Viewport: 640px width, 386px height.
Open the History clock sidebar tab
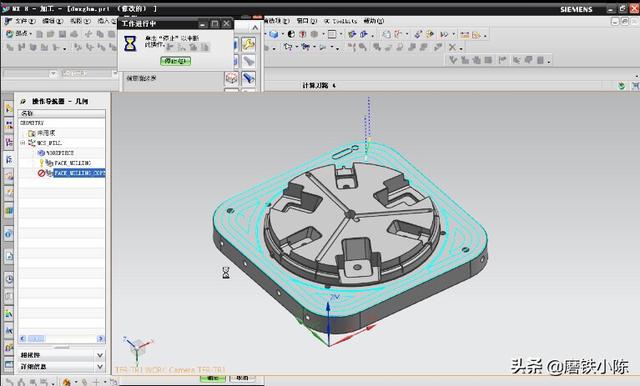point(9,279)
